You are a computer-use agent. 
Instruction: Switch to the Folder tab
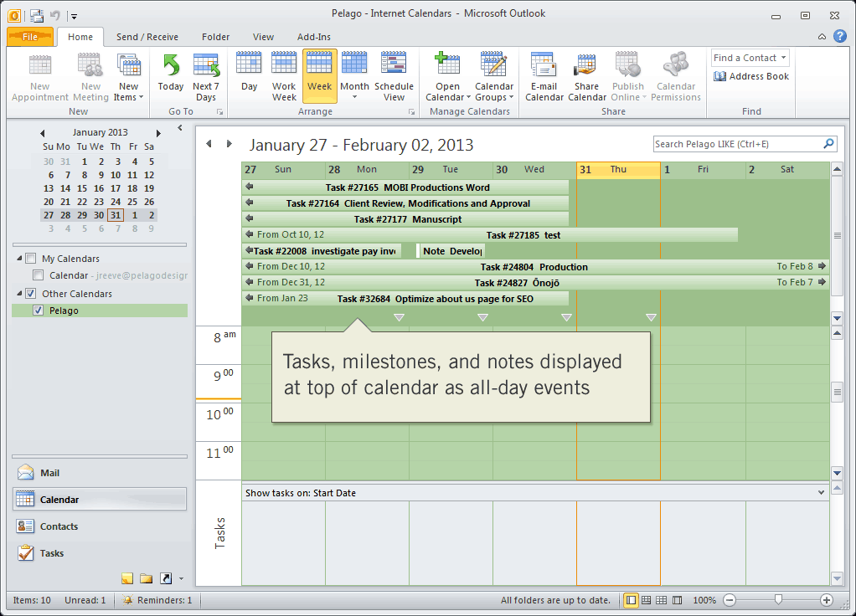click(x=215, y=37)
